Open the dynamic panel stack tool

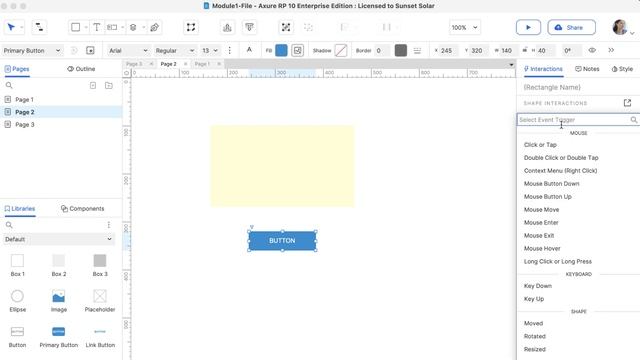133,27
